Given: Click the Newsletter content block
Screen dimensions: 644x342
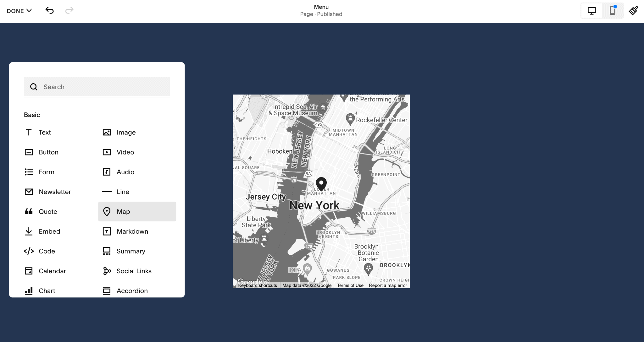Looking at the screenshot, I should pyautogui.click(x=54, y=192).
